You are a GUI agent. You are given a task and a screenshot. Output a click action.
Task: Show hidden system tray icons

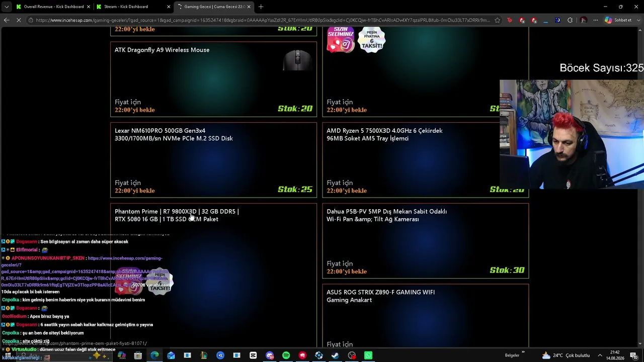[x=600, y=355]
